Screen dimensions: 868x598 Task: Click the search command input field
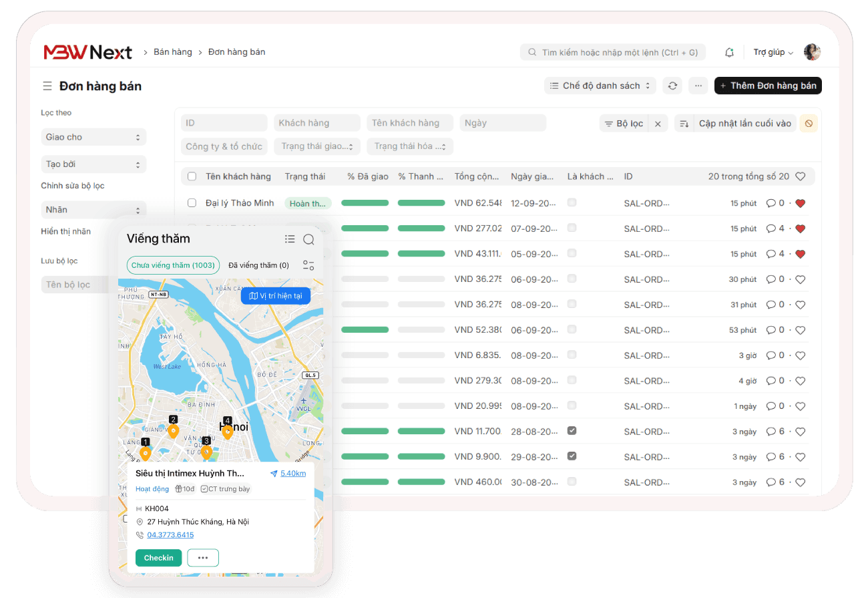point(612,52)
